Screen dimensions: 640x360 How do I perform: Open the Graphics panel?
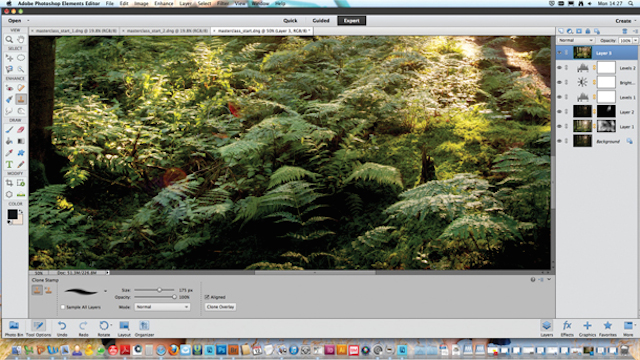coord(587,328)
